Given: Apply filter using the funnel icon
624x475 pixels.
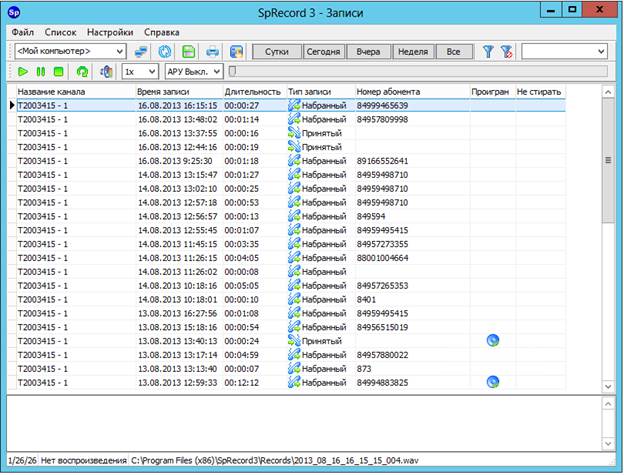Looking at the screenshot, I should (x=488, y=51).
